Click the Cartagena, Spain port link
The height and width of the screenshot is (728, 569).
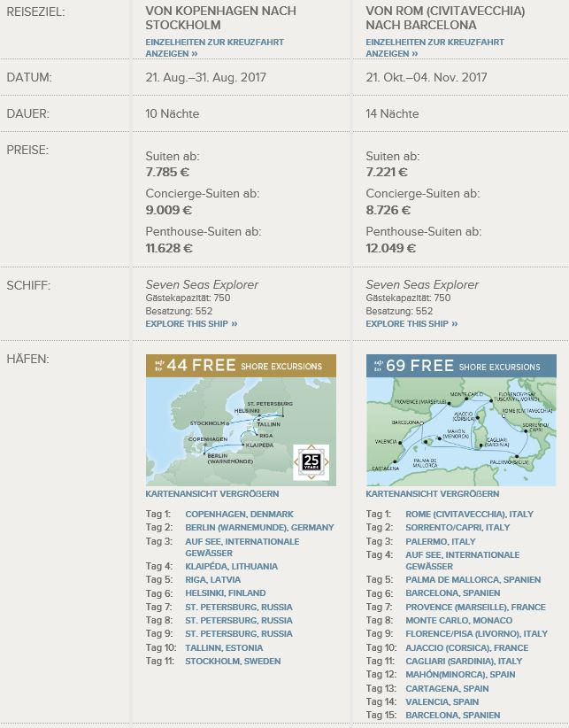447,688
